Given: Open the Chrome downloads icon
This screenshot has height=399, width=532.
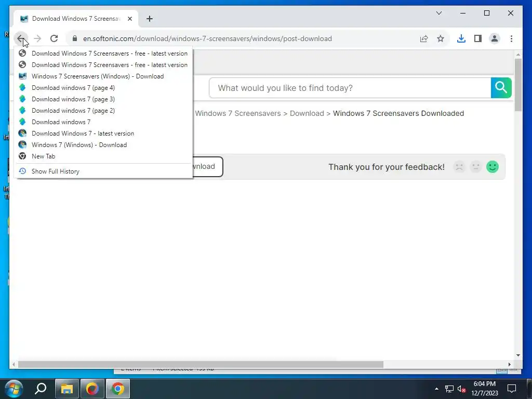Looking at the screenshot, I should (x=461, y=38).
